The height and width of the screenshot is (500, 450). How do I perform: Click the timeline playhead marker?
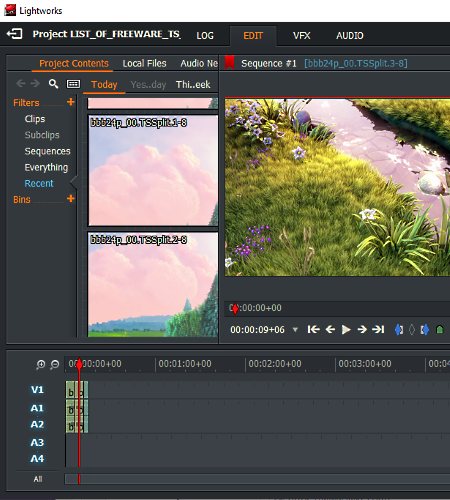[79, 364]
